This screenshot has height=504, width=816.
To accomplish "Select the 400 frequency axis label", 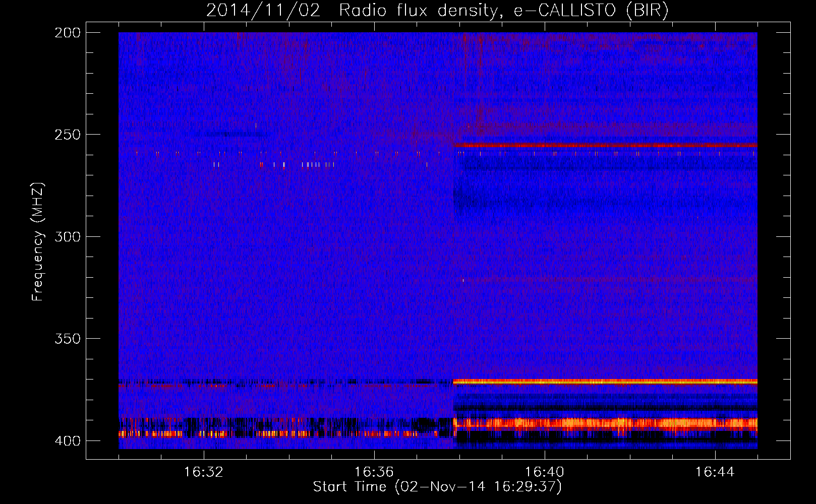I will pyautogui.click(x=67, y=441).
